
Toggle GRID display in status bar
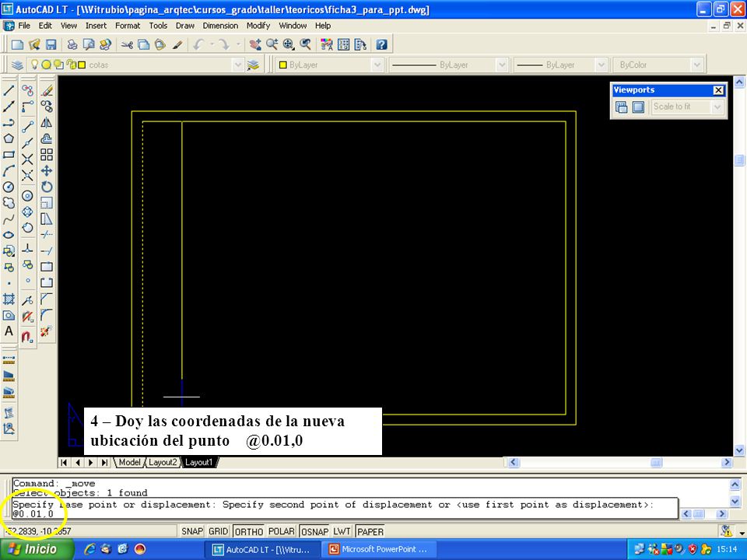[218, 531]
